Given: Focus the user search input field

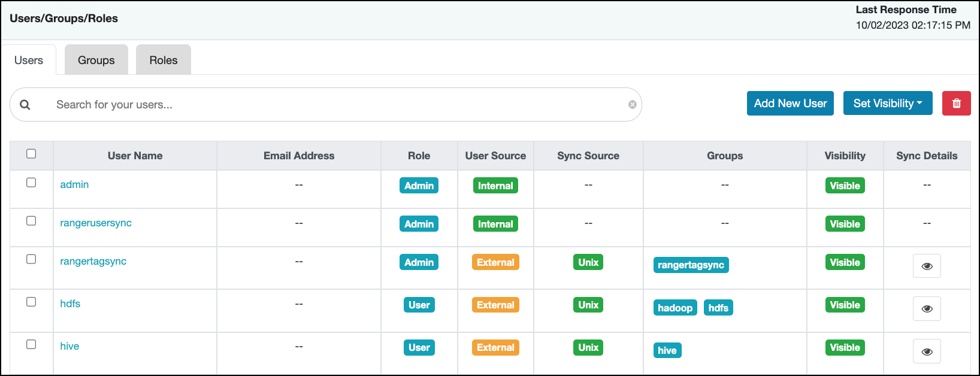Looking at the screenshot, I should point(335,105).
